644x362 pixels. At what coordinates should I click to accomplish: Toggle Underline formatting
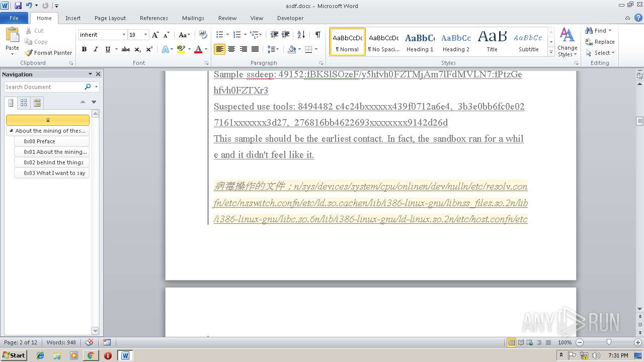108,49
